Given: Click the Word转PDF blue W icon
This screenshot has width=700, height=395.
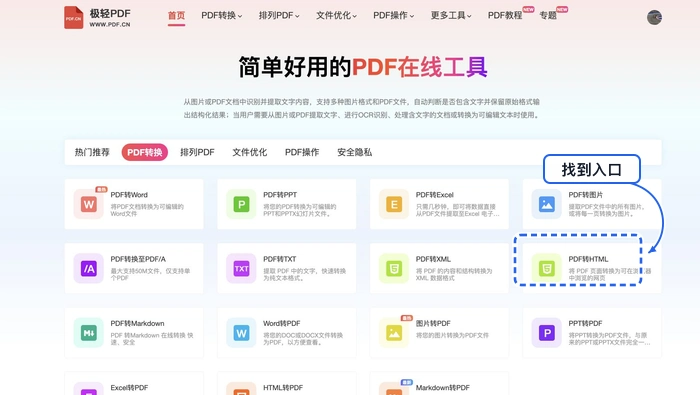Looking at the screenshot, I should tap(241, 333).
